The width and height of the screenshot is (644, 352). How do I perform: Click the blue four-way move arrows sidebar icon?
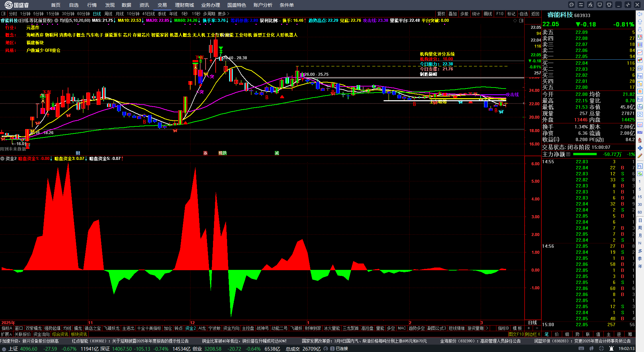pyautogui.click(x=640, y=148)
